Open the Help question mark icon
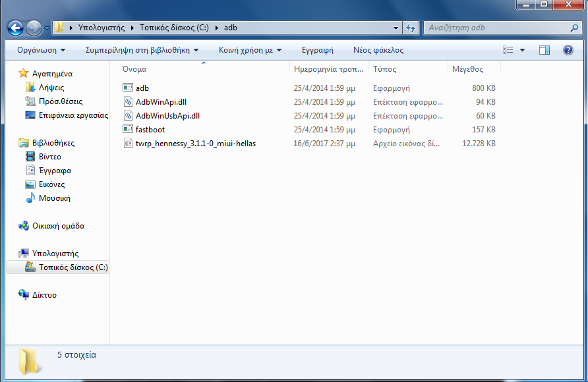Viewport: 588px width, 382px height. pos(568,50)
